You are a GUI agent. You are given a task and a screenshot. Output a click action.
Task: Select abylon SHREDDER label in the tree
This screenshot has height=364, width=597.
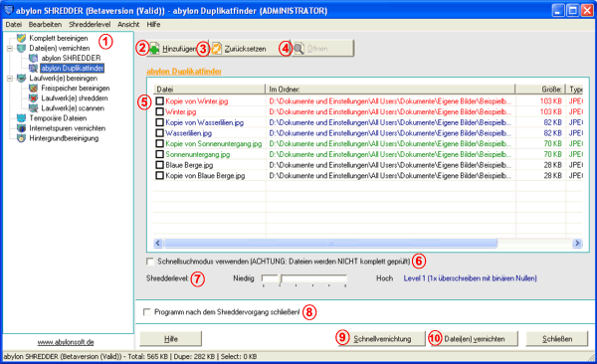pos(71,58)
